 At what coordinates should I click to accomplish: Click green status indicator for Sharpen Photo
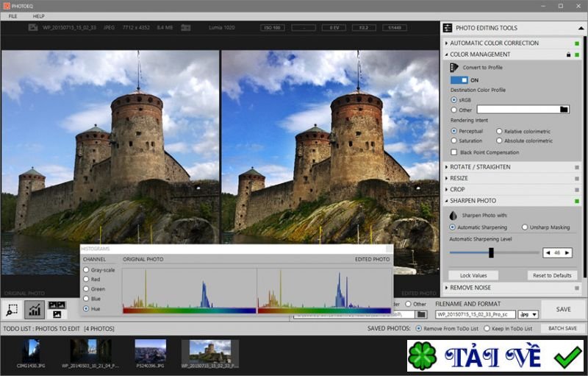[577, 201]
